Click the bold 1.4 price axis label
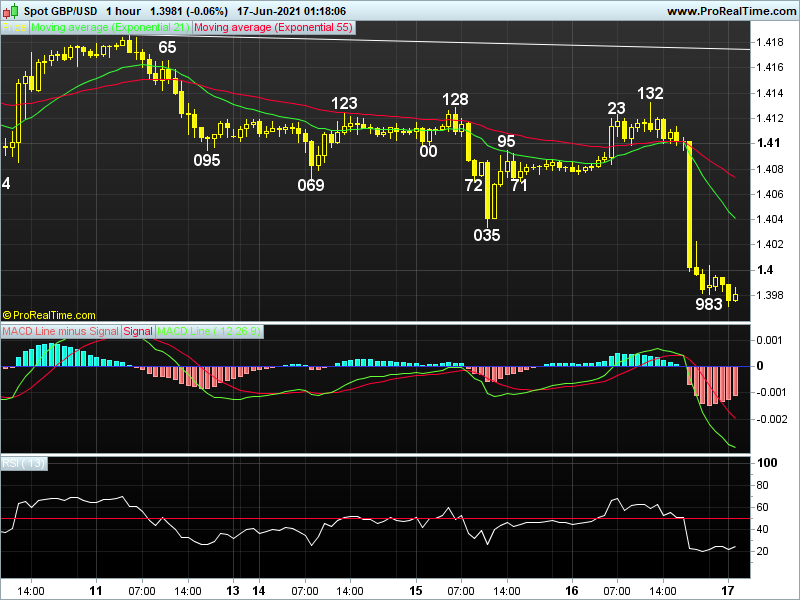Screen dimensions: 800x600 point(765,270)
